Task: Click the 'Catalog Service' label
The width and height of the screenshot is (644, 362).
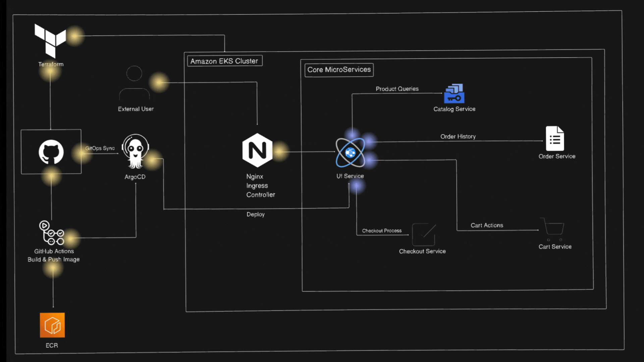Action: pos(454,109)
